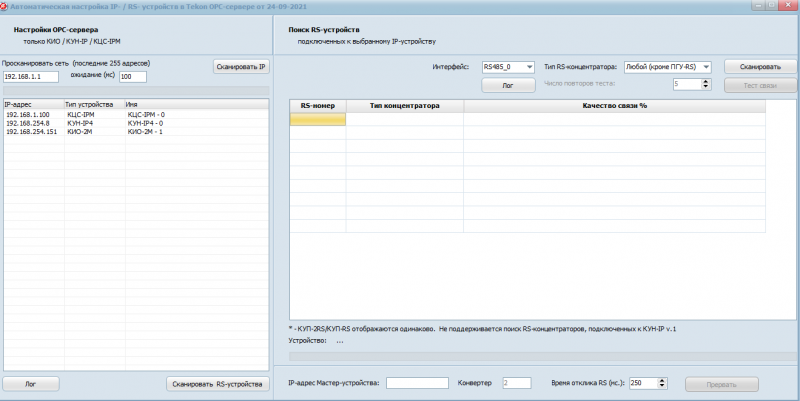Viewport: 800px width, 401px height.
Task: Click the highlighted first RS-номер table cell
Action: [x=318, y=119]
